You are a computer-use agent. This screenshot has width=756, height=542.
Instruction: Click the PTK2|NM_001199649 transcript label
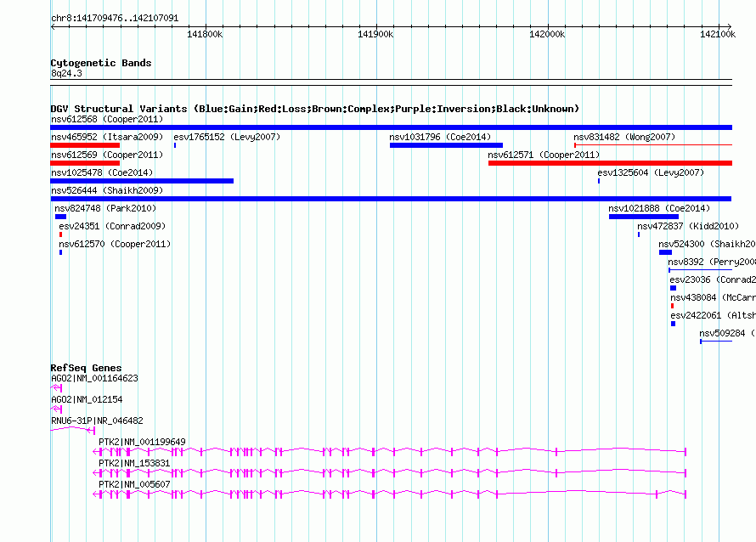click(142, 443)
